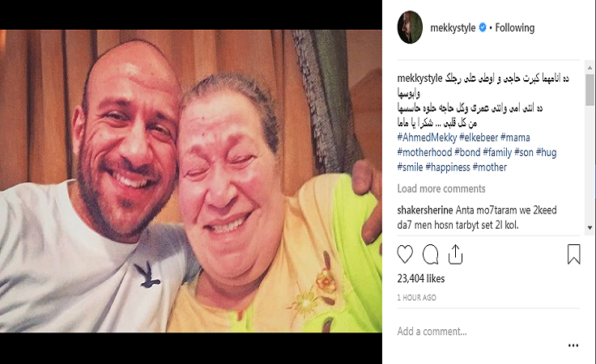Like the post with the heart icon

pos(405,254)
